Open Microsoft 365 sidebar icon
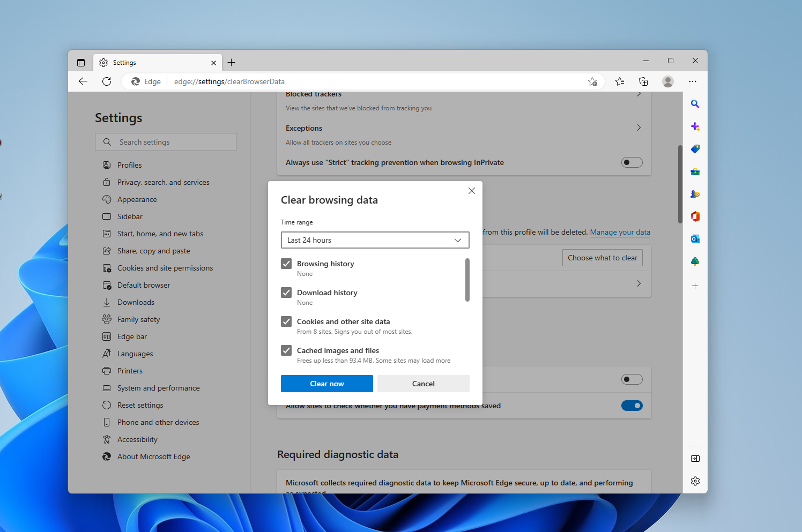Viewport: 802px width, 532px height. (695, 216)
